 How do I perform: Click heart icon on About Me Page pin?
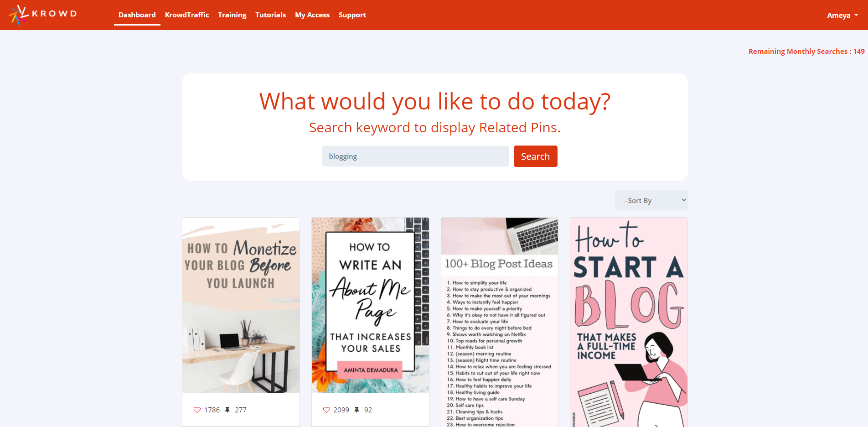pyautogui.click(x=326, y=410)
